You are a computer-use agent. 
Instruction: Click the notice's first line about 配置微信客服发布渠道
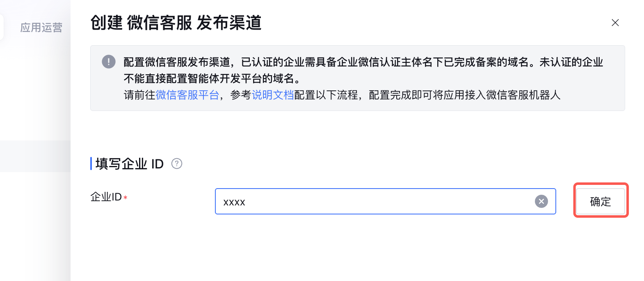363,62
